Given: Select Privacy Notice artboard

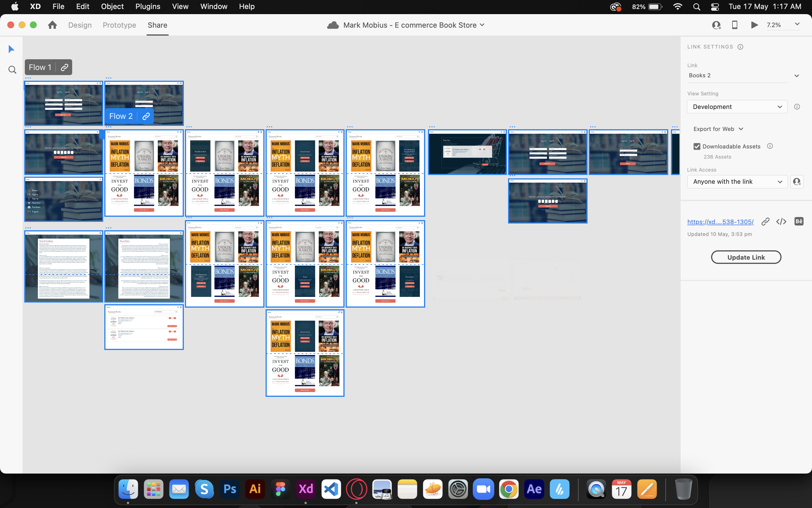Looking at the screenshot, I should [144, 266].
